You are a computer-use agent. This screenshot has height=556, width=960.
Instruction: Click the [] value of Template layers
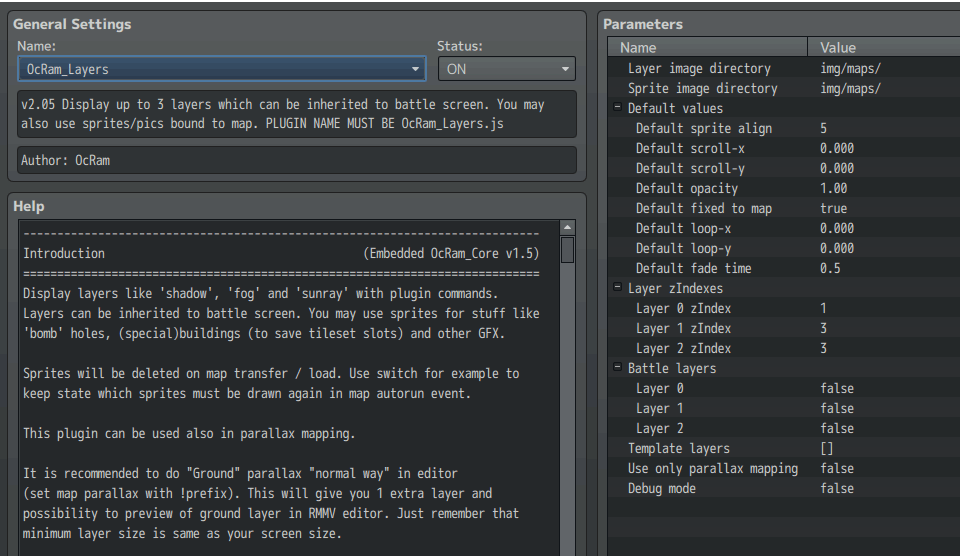pos(827,449)
